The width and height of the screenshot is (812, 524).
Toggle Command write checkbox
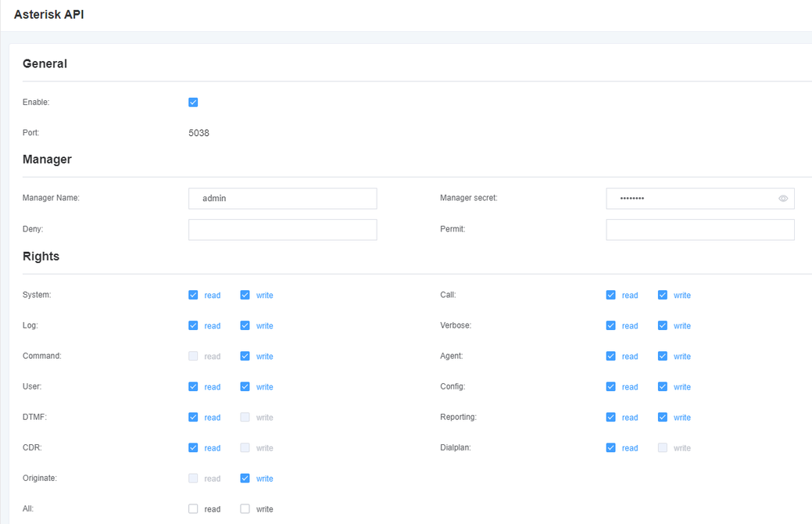pos(245,356)
